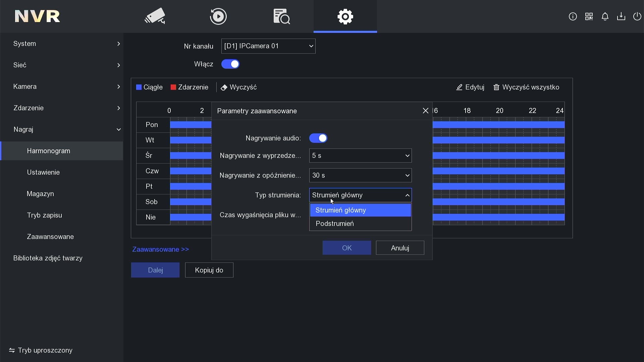Open the live view camera icon
Image resolution: width=644 pixels, height=362 pixels.
coord(155,16)
